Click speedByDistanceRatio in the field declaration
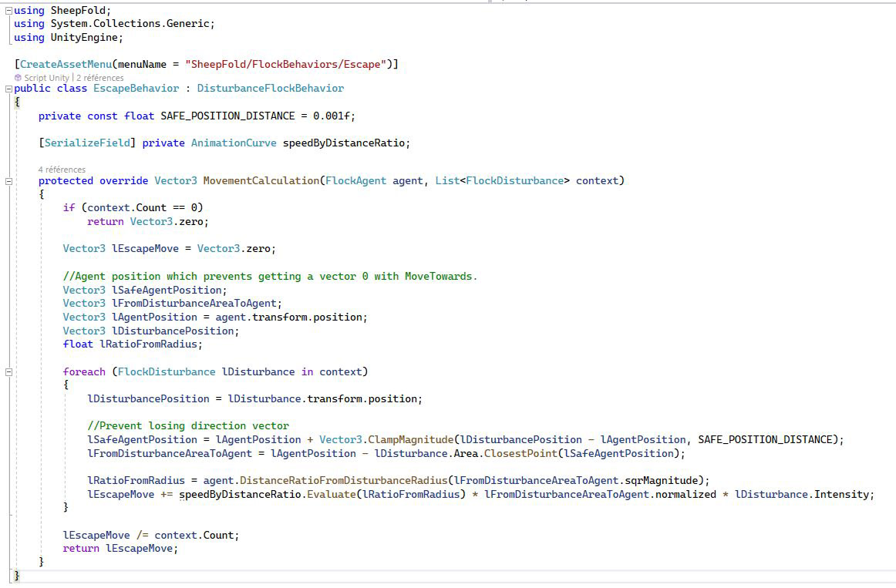 click(x=343, y=143)
